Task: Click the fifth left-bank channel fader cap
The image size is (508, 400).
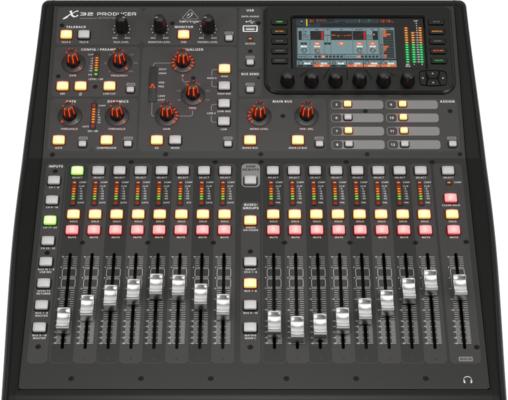Action: (156, 284)
